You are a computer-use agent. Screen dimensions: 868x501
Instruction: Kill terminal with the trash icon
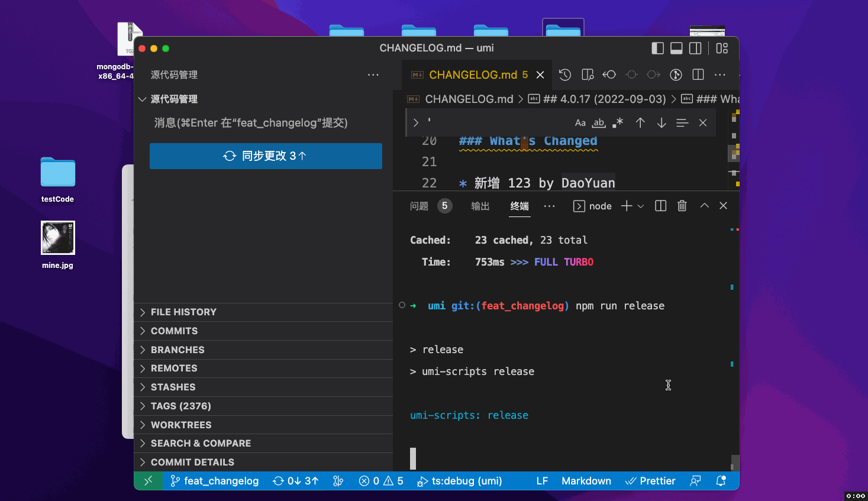pos(682,206)
